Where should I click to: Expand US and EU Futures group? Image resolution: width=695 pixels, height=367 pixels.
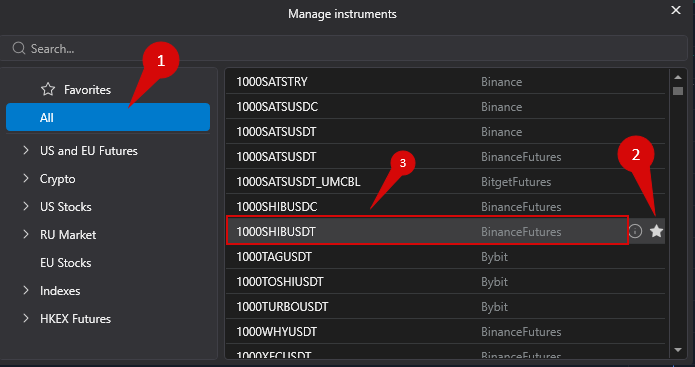[x=26, y=151]
